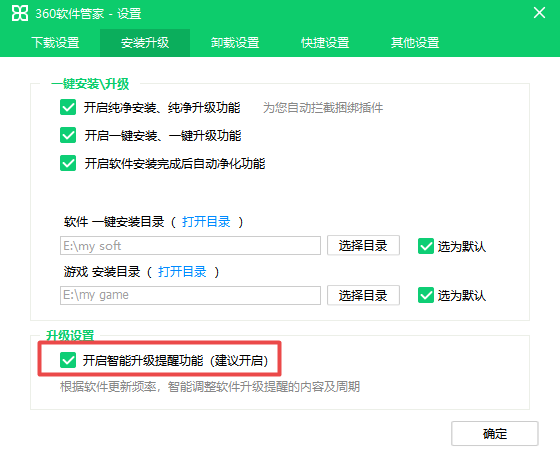Choose software folder with 选择目录 button

363,245
